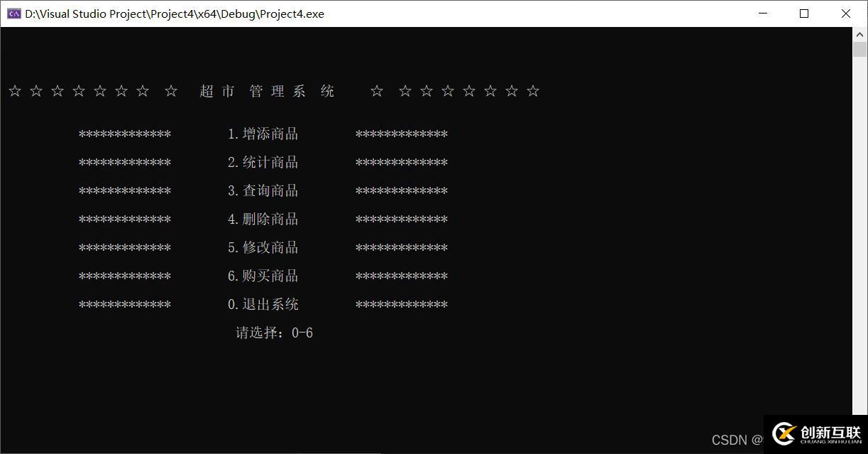The image size is (868, 454).
Task: Click the console app icon in title bar
Action: click(x=13, y=13)
